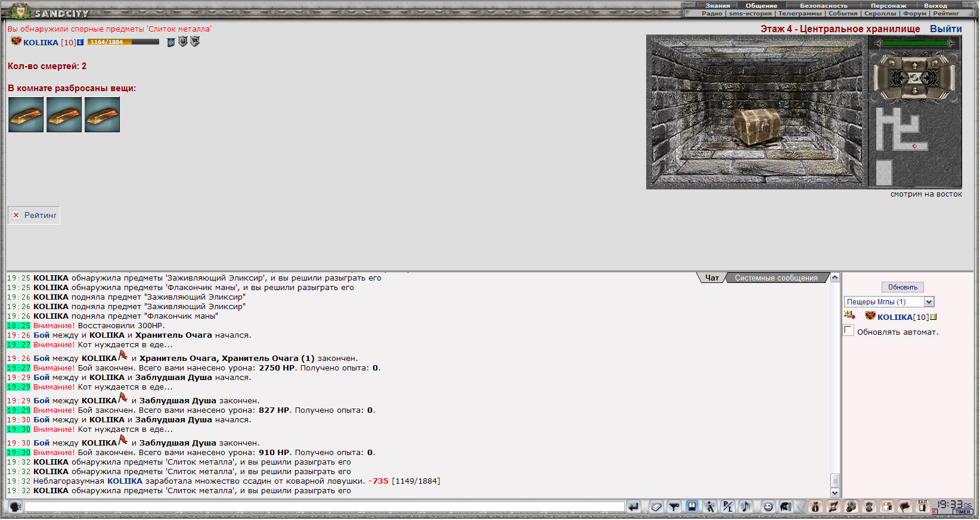Viewport: 980px width, 520px height.
Task: Toggle the chat filter funnel icon
Action: click(x=674, y=507)
